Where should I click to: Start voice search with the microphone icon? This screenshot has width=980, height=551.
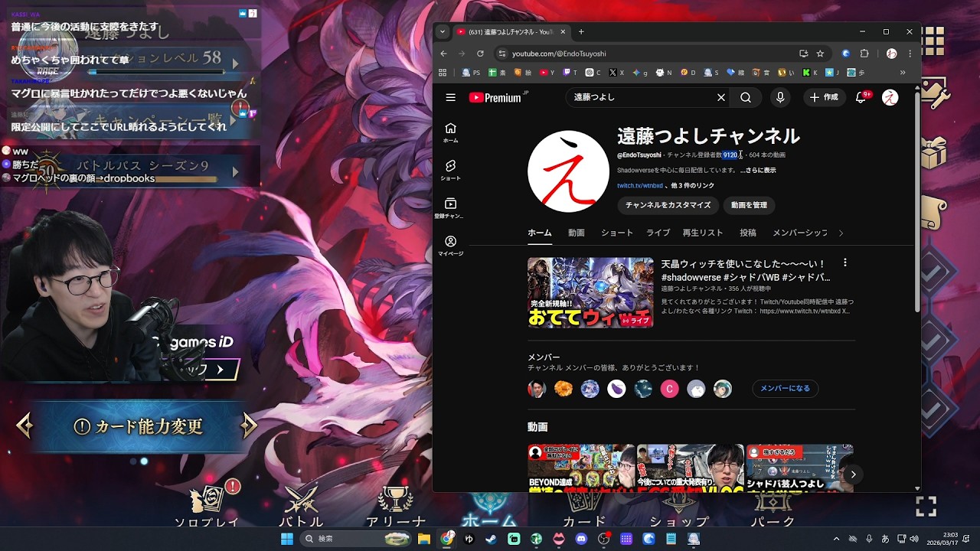(x=780, y=97)
